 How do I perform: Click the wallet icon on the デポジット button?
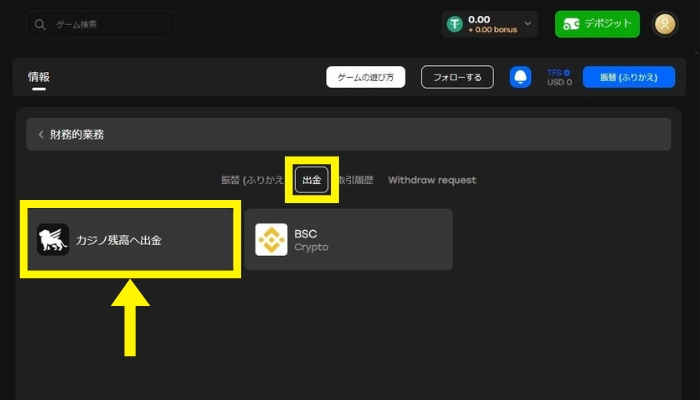pyautogui.click(x=571, y=24)
